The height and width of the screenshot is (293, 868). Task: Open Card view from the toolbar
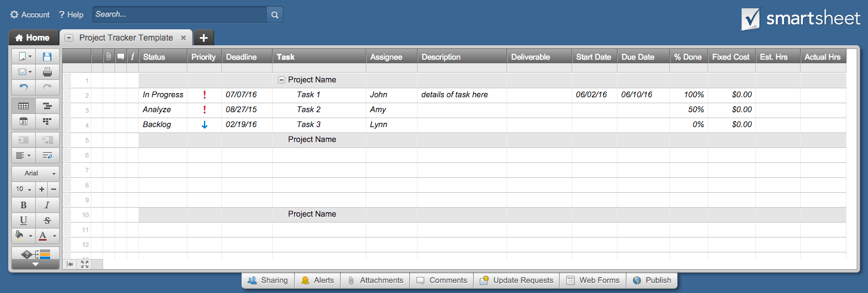point(47,121)
